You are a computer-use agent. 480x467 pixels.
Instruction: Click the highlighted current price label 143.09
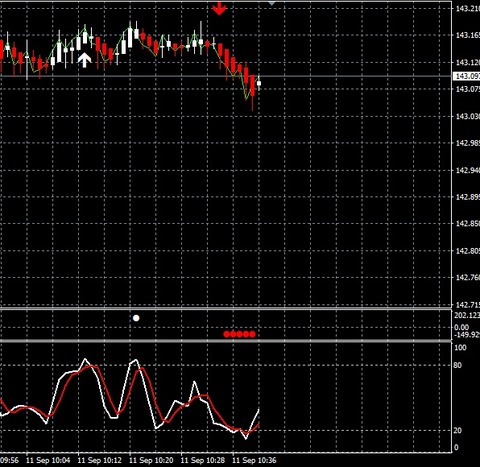pos(467,76)
